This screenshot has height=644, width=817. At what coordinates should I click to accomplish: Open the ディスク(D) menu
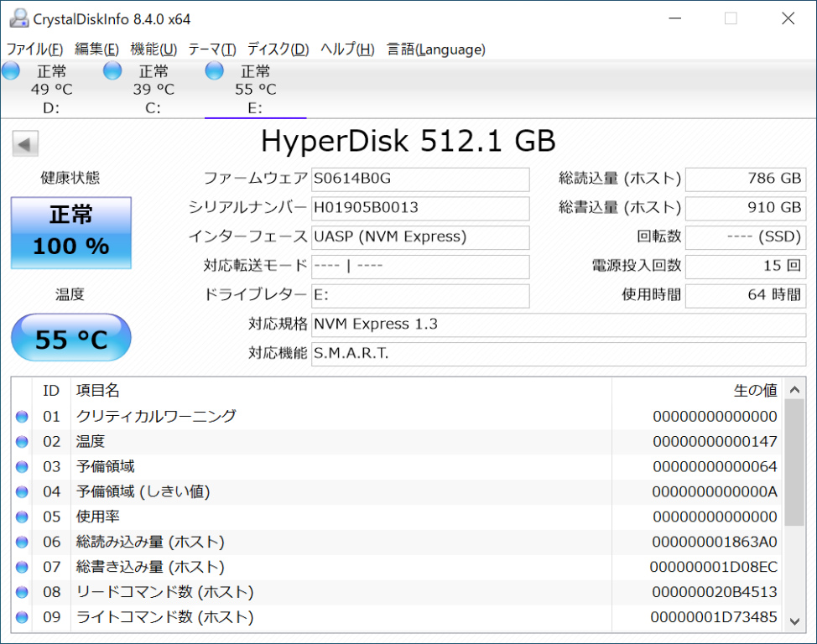278,49
